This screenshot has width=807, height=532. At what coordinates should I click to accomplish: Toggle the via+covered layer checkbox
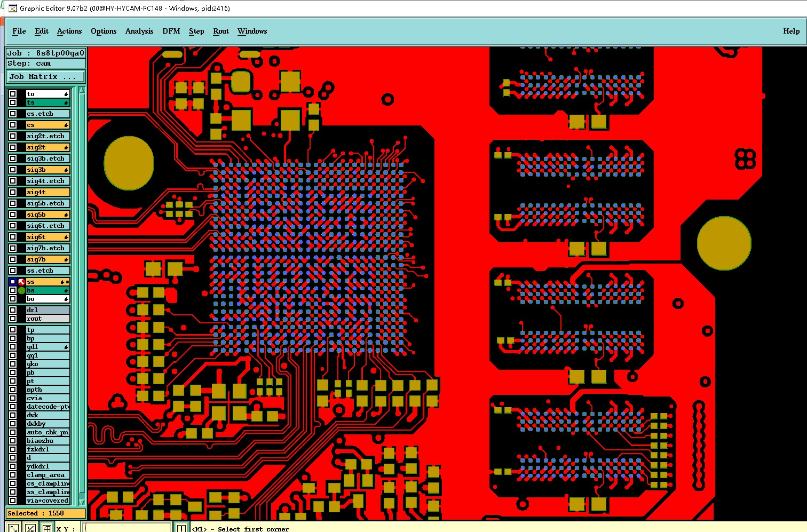coord(13,501)
